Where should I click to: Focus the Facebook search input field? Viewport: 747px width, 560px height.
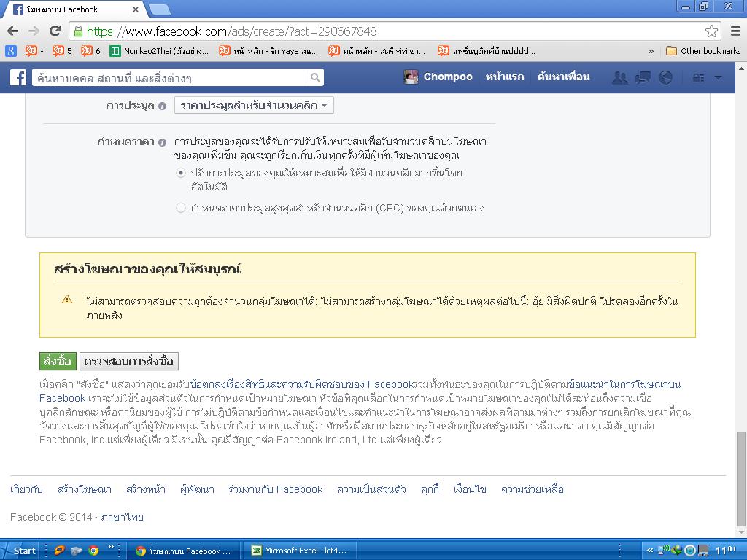click(x=171, y=77)
